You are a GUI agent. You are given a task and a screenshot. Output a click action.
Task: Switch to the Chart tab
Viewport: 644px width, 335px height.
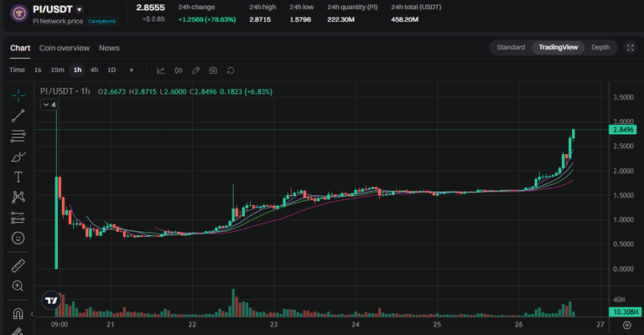[20, 48]
